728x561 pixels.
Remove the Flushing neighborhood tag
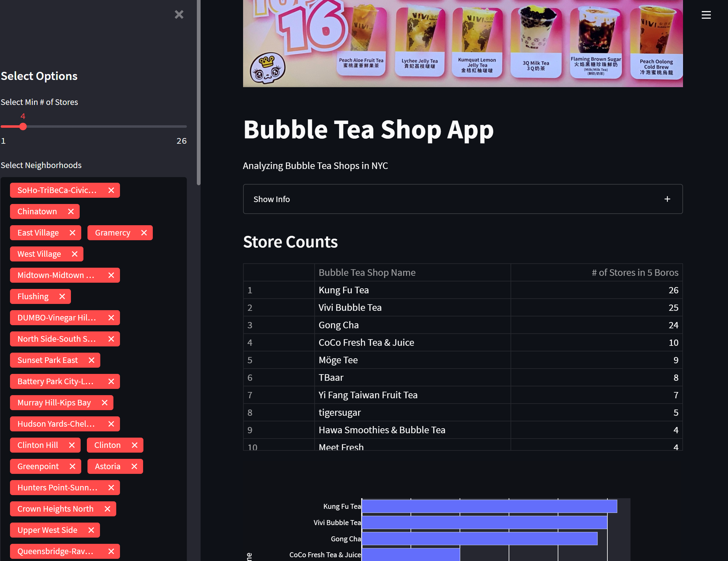coord(62,296)
